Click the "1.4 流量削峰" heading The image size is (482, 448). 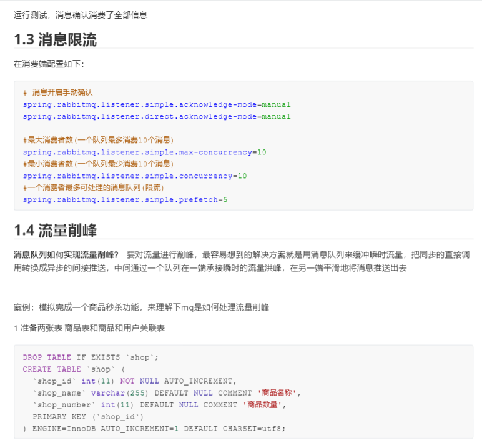click(x=56, y=230)
